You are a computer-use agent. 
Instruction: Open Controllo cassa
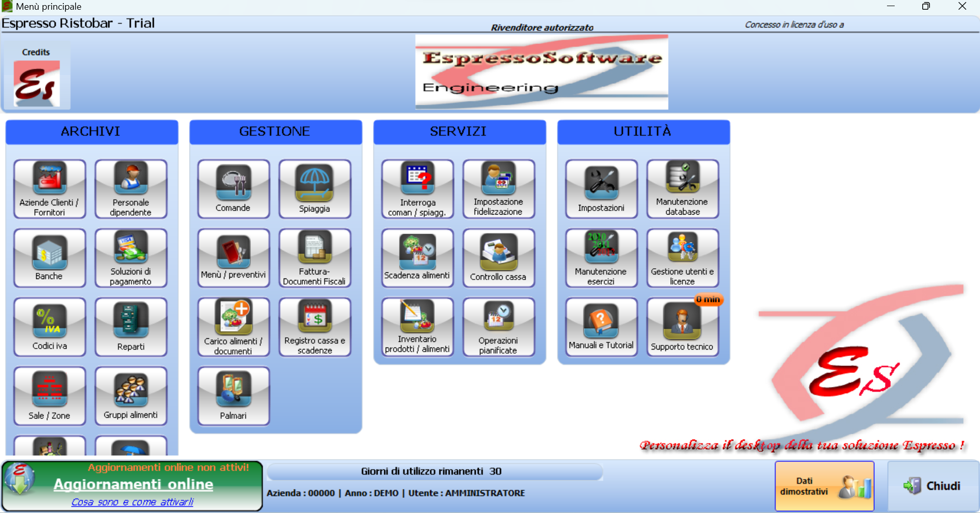click(499, 258)
